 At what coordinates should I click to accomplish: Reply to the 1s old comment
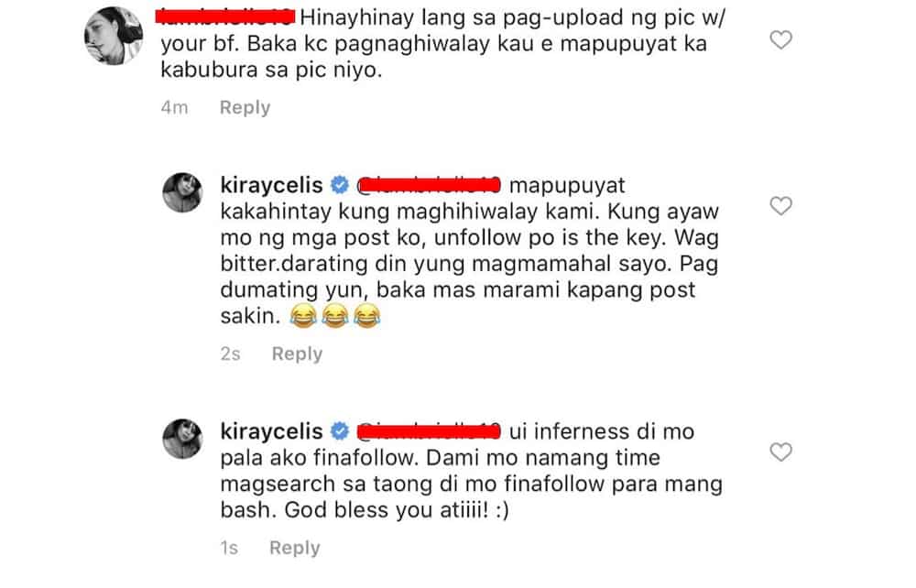pyautogui.click(x=294, y=549)
